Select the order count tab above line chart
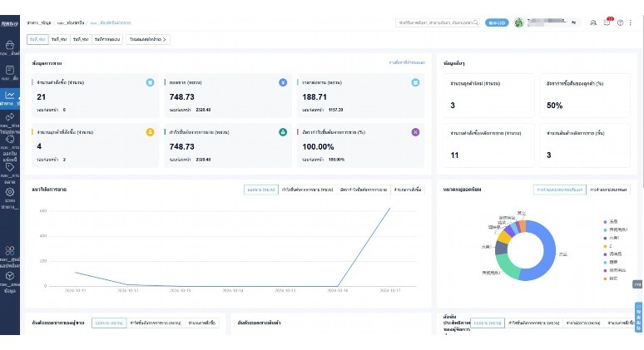Screen dimensions: 644x350 click(x=408, y=190)
